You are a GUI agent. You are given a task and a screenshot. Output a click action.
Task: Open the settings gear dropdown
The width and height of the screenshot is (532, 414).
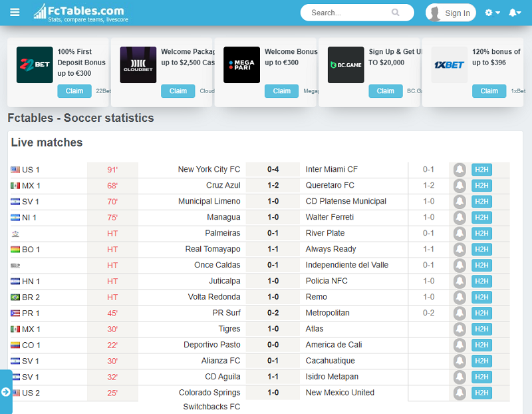tap(492, 13)
